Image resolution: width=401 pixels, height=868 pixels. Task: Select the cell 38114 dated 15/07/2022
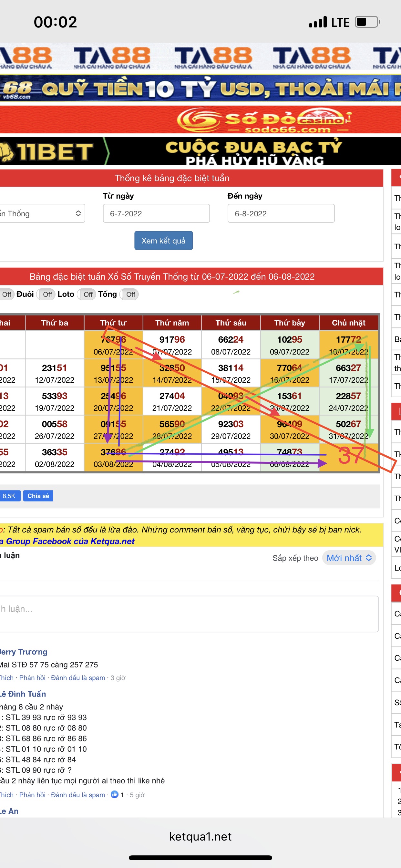click(x=231, y=373)
